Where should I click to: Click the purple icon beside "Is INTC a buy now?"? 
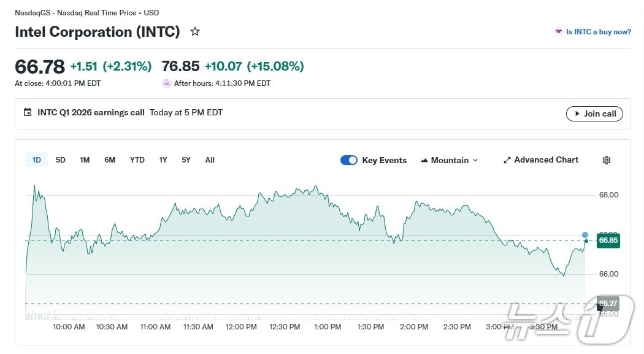pos(558,31)
